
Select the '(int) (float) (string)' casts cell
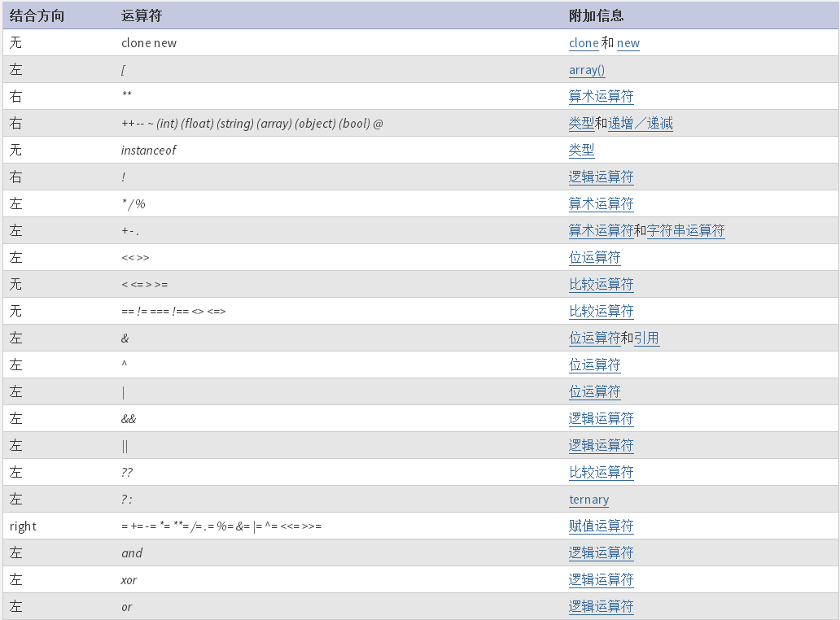point(252,124)
